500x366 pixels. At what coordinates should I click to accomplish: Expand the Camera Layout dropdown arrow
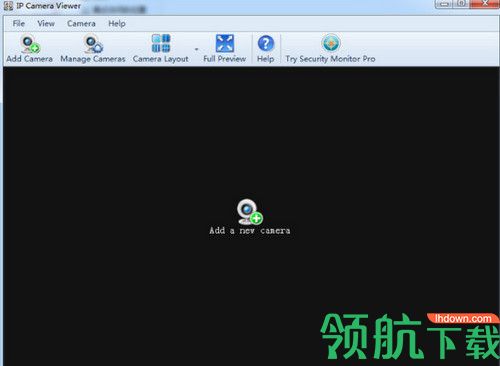[x=196, y=49]
